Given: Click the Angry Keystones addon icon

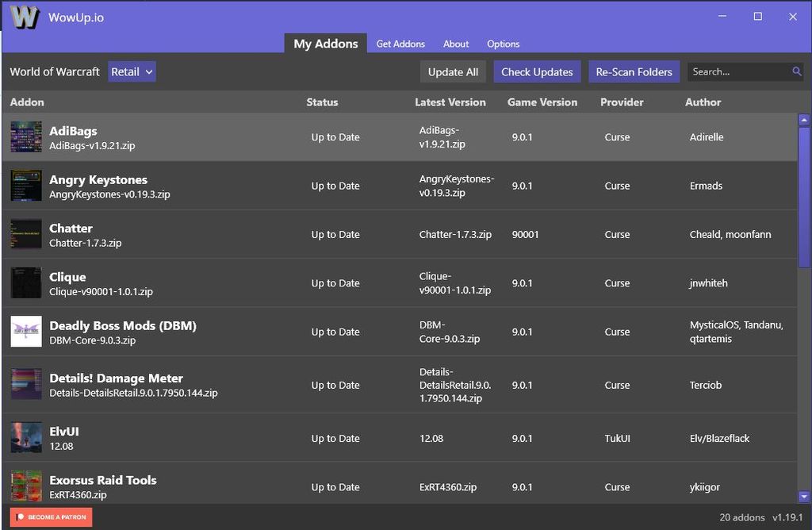Looking at the screenshot, I should tap(26, 185).
